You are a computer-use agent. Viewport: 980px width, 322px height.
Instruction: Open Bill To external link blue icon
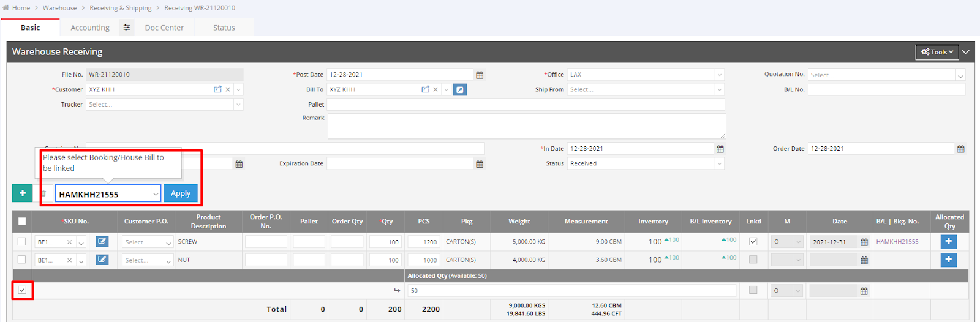[x=460, y=89]
